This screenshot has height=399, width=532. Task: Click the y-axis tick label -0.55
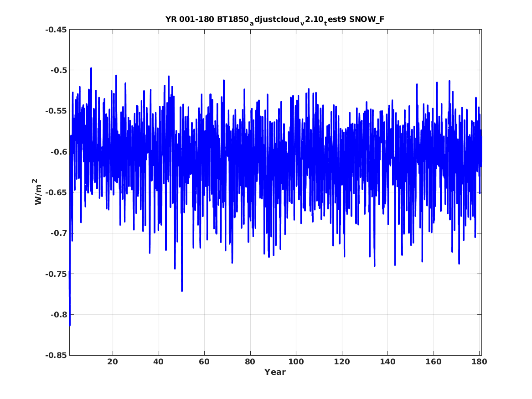click(x=56, y=111)
